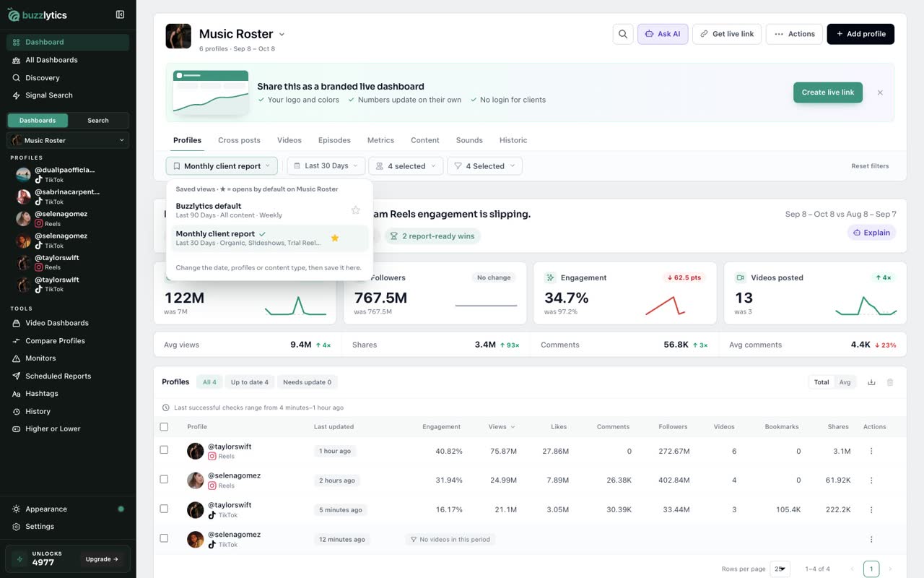The height and width of the screenshot is (578, 924).
Task: Check the taylorswift Reels row checkbox
Action: point(164,449)
